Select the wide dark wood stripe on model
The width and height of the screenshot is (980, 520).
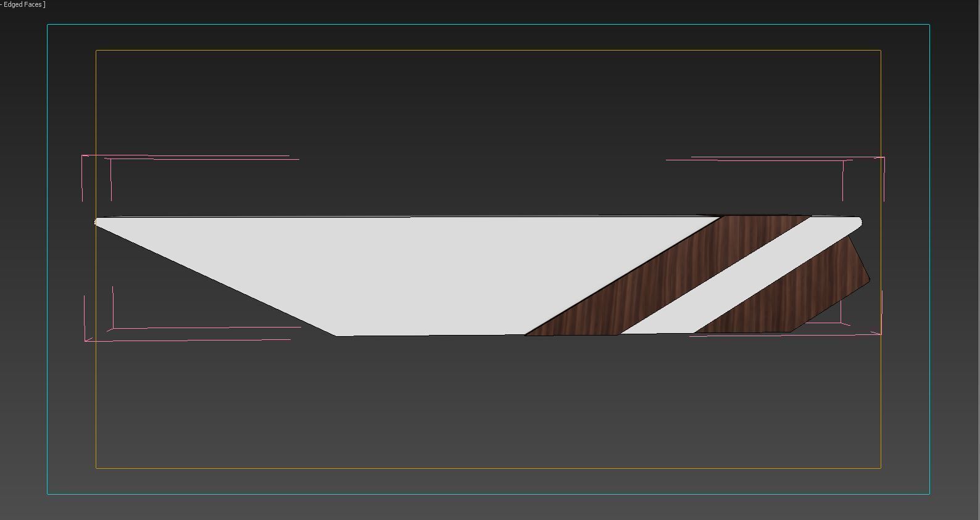pos(668,276)
